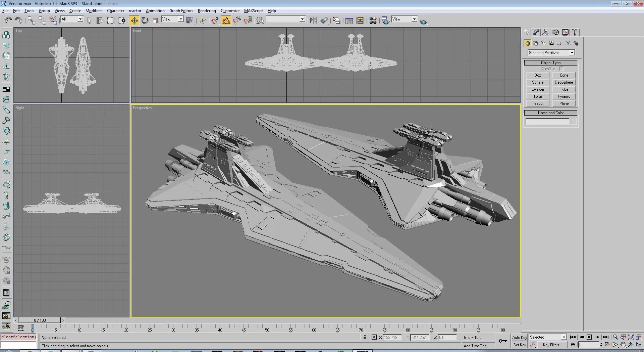
Task: Toggle Set Key animation mode
Action: tap(520, 345)
